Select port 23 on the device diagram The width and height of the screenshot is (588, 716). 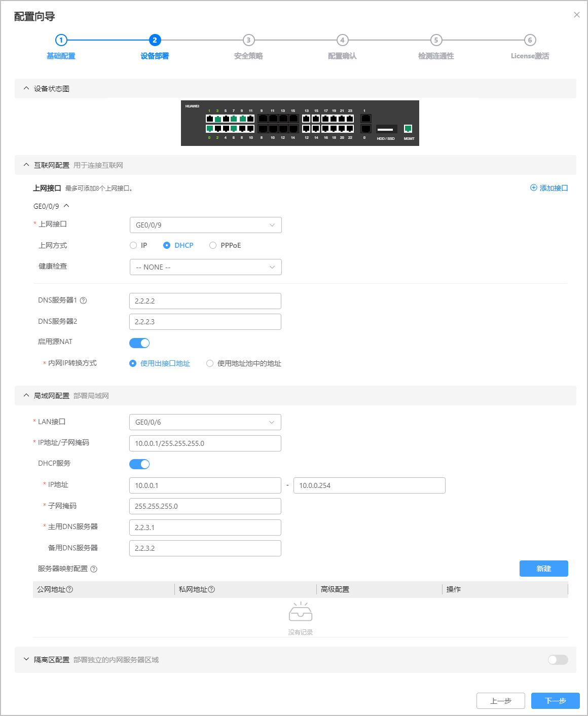(350, 119)
